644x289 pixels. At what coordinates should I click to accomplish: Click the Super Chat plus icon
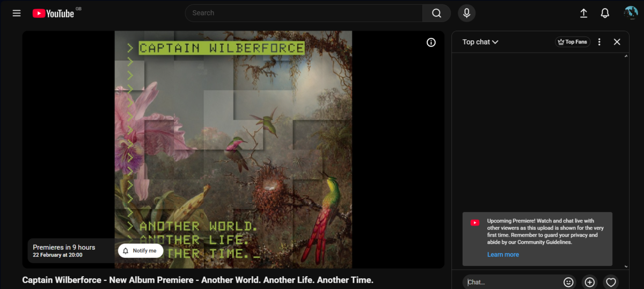coord(590,282)
